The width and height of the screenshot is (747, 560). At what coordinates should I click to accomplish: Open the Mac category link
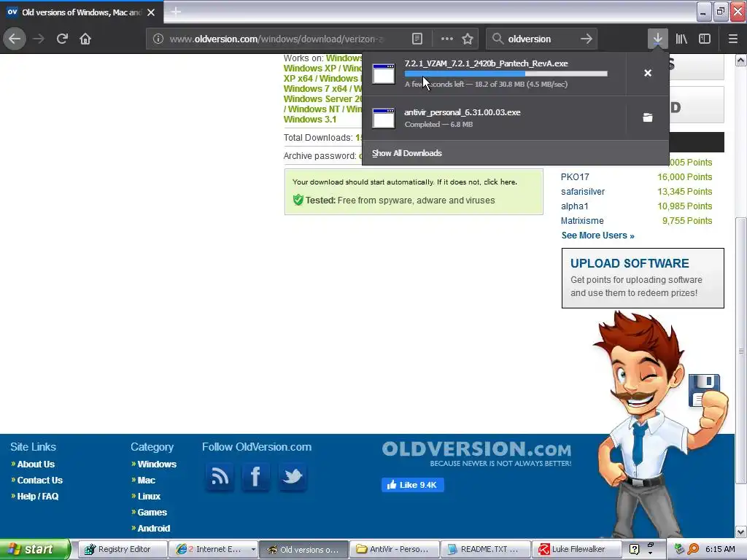(146, 480)
